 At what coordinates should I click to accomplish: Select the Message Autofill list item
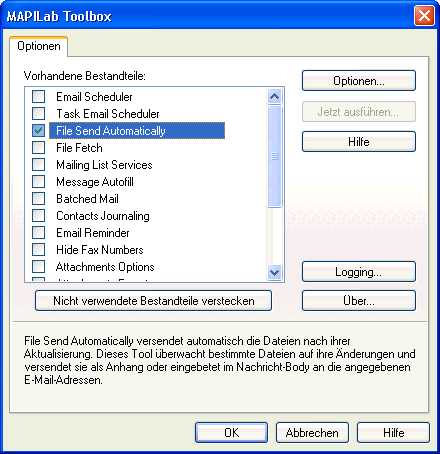(x=95, y=182)
